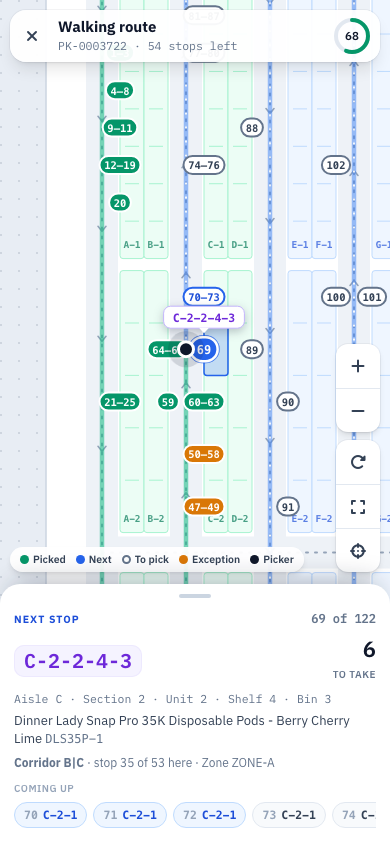
Task: Tap the 'Corridor B|C' stop details line
Action: coord(144,763)
